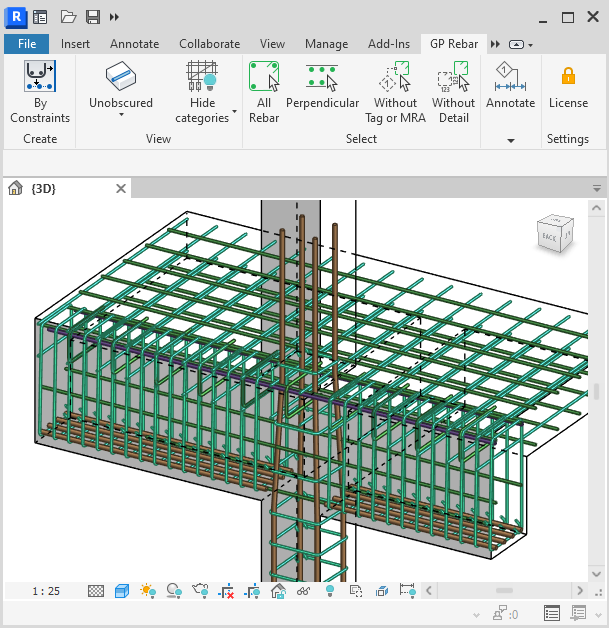This screenshot has height=628, width=609.
Task: Click the Annotate rebar tool
Action: click(x=511, y=85)
